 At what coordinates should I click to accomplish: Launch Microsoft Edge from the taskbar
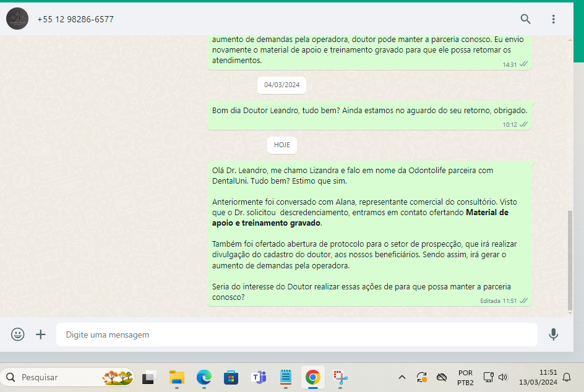(204, 378)
